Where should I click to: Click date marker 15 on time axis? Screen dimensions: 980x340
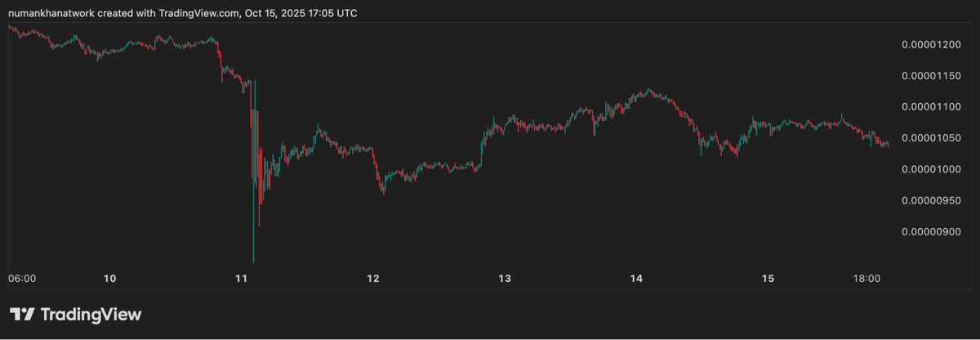[x=768, y=279]
